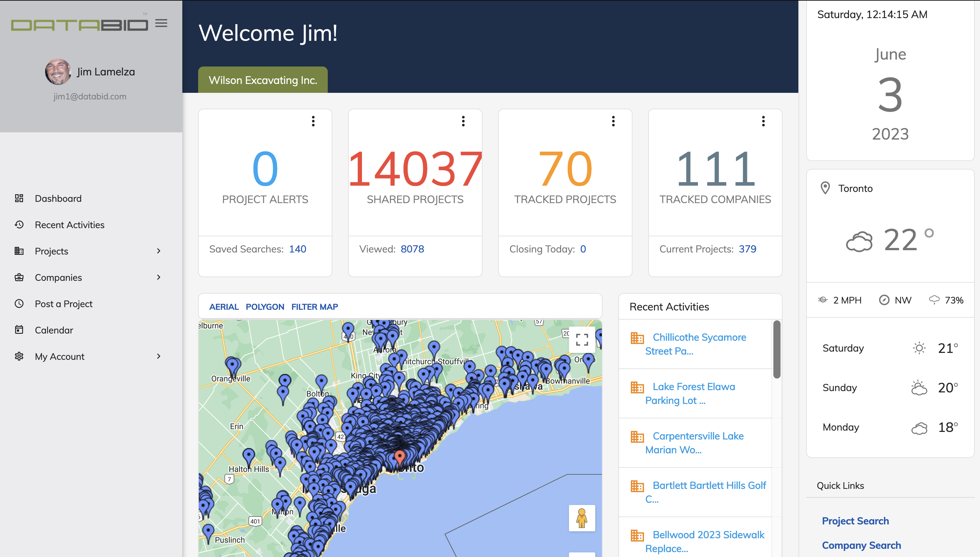Click the 70 Tracked Projects number
The height and width of the screenshot is (557, 980).
[x=565, y=169]
